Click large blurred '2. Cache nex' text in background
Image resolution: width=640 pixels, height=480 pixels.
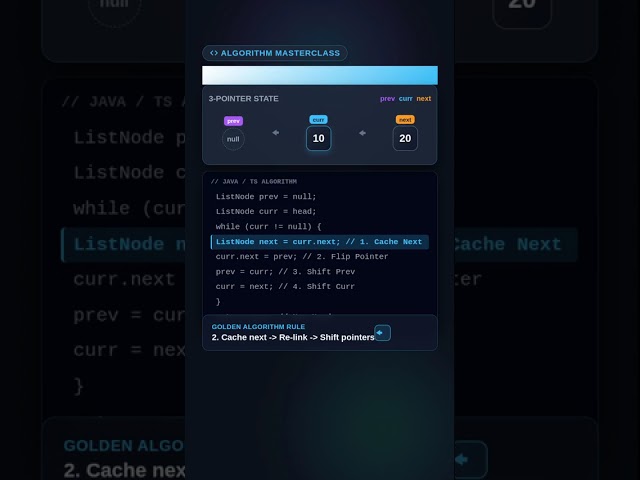[124, 470]
